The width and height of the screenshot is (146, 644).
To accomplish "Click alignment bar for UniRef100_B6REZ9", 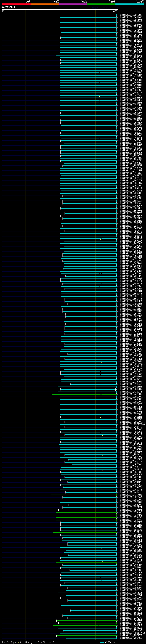I will 86,55.
